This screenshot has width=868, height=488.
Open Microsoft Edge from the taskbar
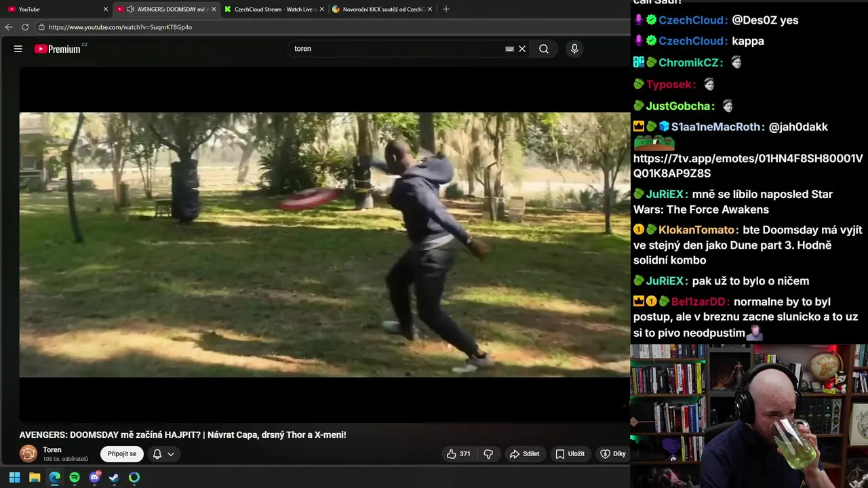click(54, 477)
